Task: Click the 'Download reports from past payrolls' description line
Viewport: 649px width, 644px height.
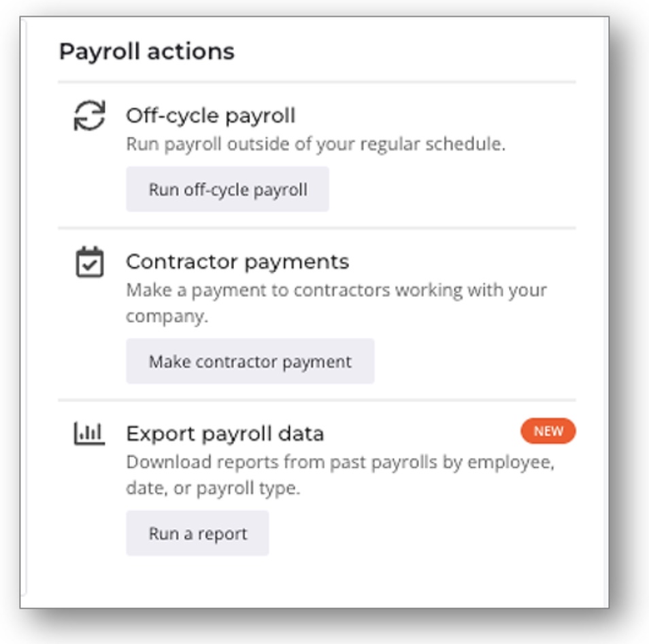Action: click(340, 462)
